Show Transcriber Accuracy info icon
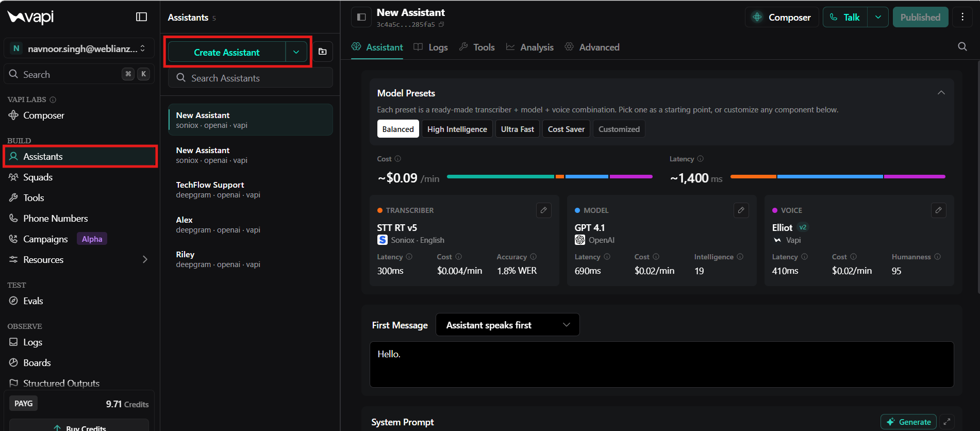980x431 pixels. tap(534, 257)
